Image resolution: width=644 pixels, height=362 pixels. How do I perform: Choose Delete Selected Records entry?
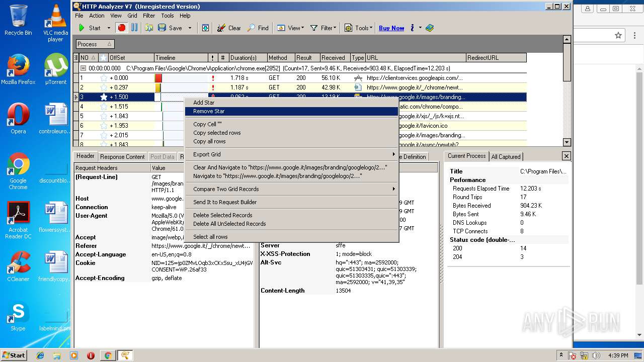[292, 215]
